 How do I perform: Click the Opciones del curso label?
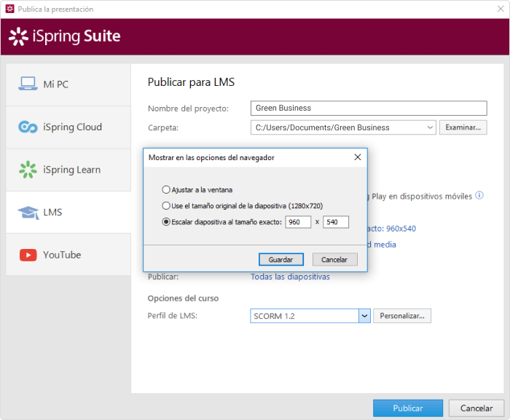[x=183, y=298]
